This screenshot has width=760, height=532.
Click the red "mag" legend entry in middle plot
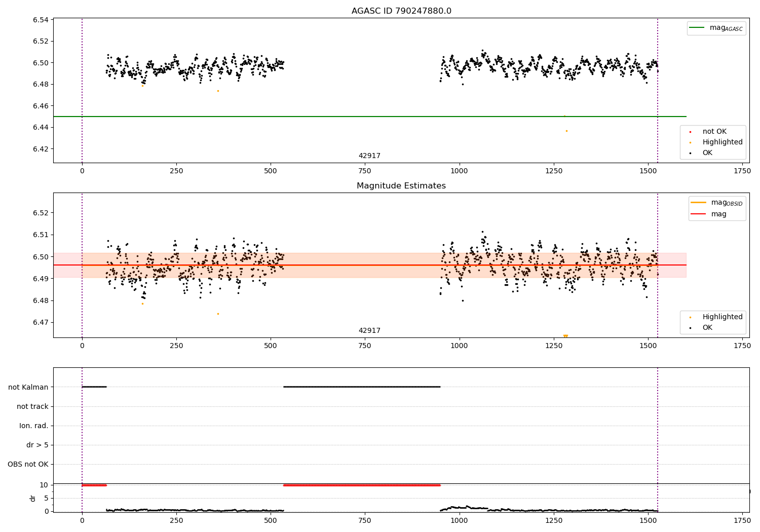tap(709, 214)
